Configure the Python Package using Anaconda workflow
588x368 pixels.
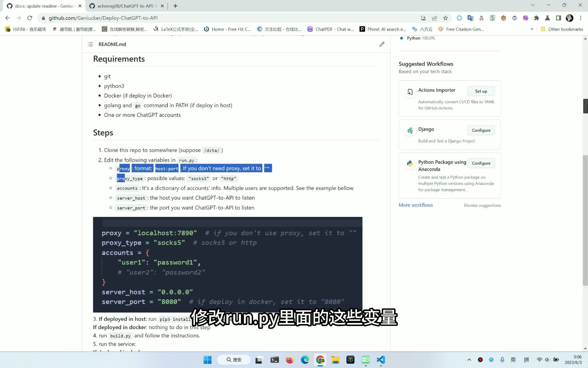click(481, 163)
